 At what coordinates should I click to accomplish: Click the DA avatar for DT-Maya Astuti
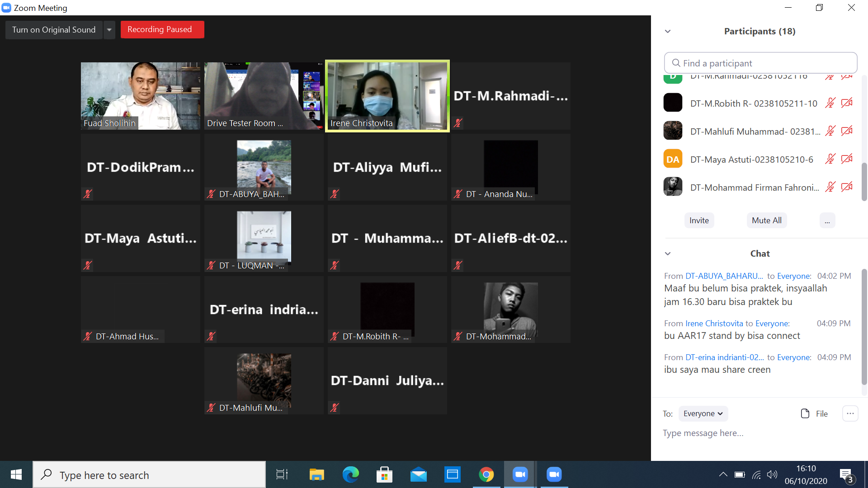click(673, 159)
